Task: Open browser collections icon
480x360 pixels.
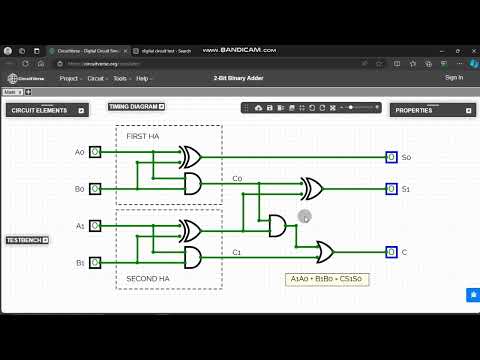Action: pos(428,63)
